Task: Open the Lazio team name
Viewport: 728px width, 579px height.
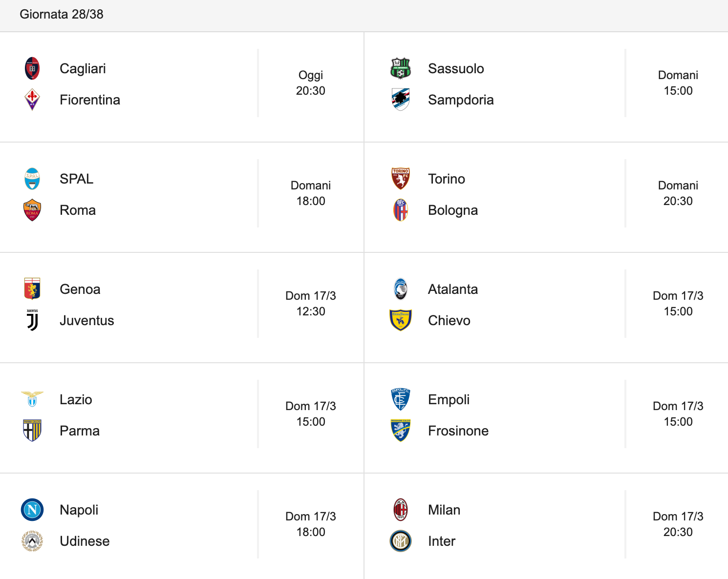Action: tap(76, 399)
